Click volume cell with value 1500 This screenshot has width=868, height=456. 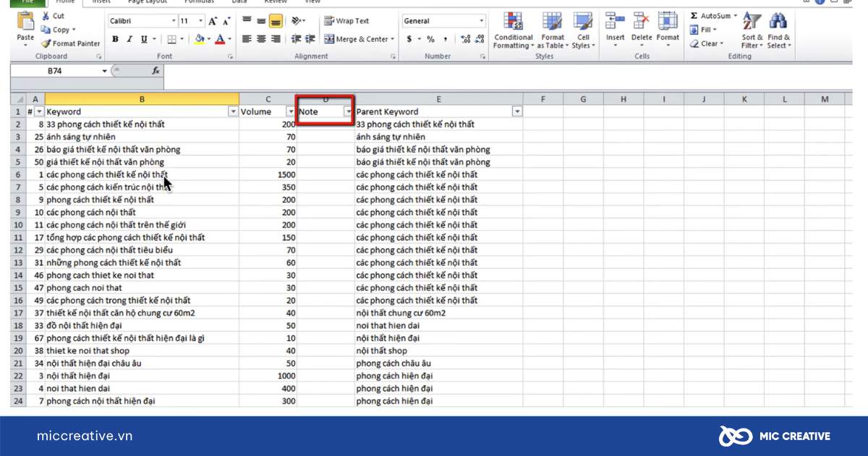[268, 174]
